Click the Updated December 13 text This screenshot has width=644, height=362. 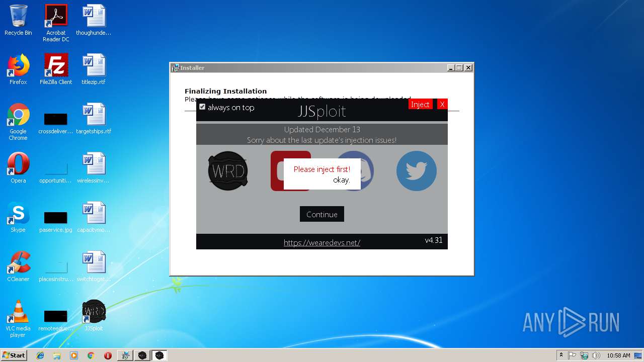322,129
